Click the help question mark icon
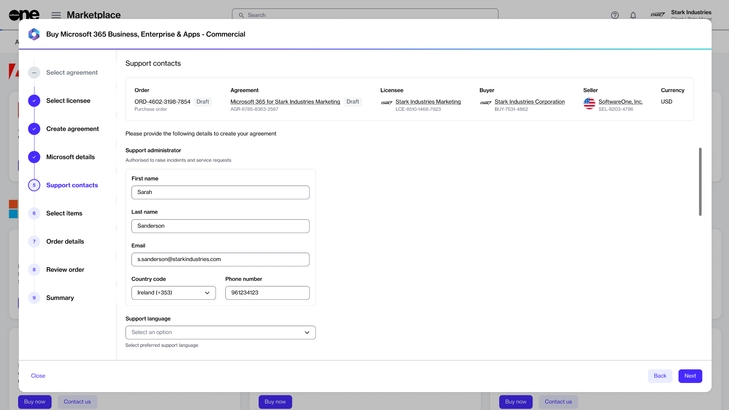Viewport: 729px width, 410px height. click(614, 15)
